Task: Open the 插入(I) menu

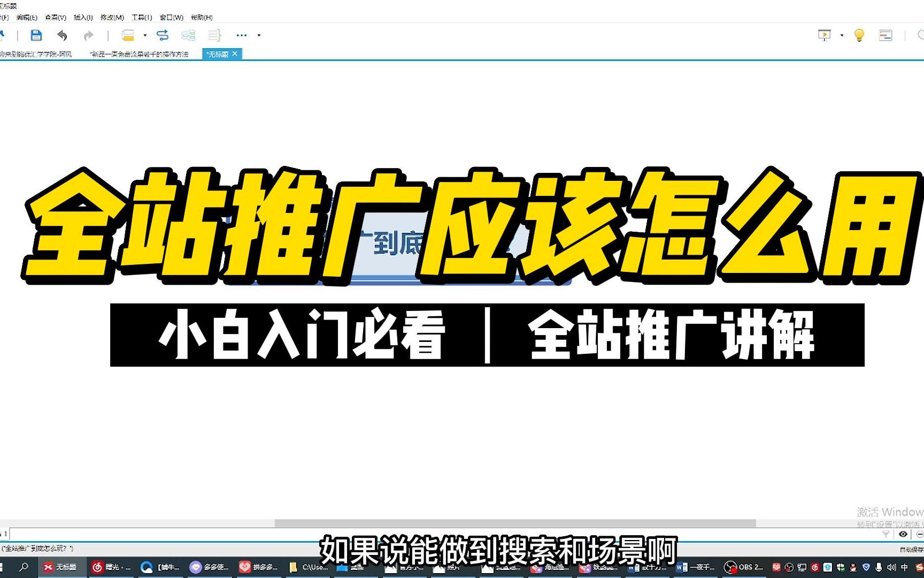Action: (83, 18)
